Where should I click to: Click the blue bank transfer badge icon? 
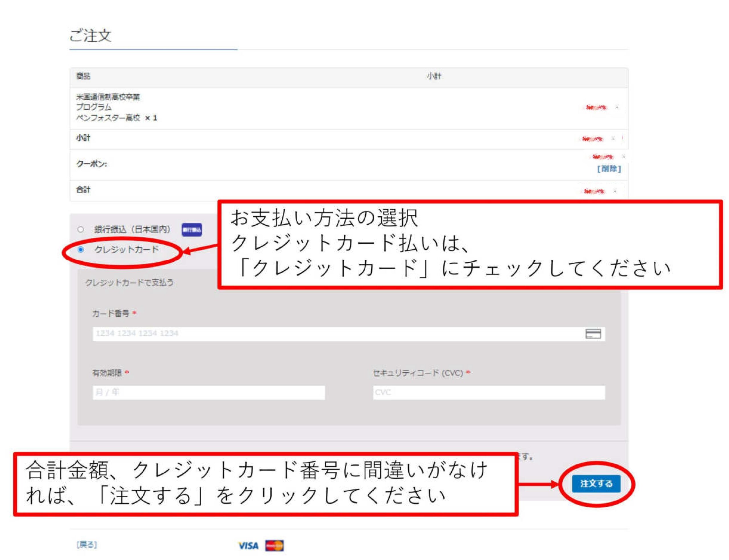tap(191, 230)
